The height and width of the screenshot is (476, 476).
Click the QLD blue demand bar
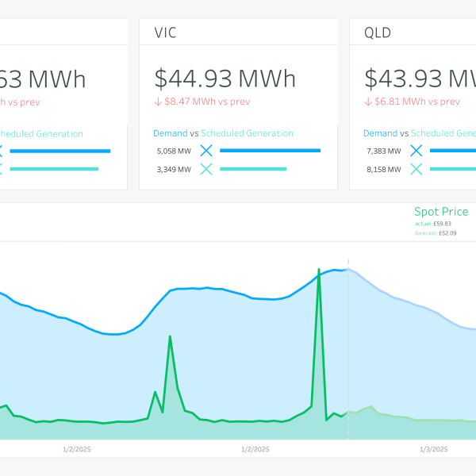click(x=453, y=151)
